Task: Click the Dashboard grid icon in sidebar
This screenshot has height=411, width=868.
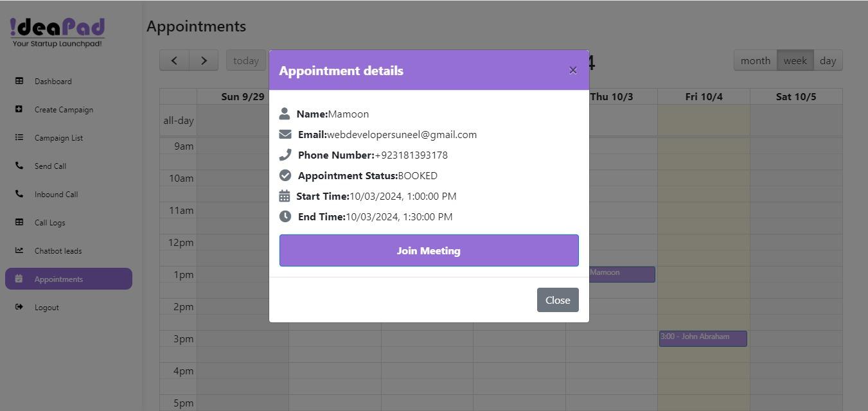Action: coord(19,81)
